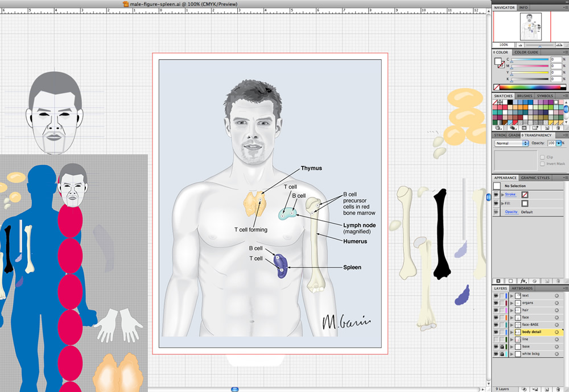The width and height of the screenshot is (569, 392).
Task: Expand the Stroke attribute in Appearance panel
Action: [502, 195]
